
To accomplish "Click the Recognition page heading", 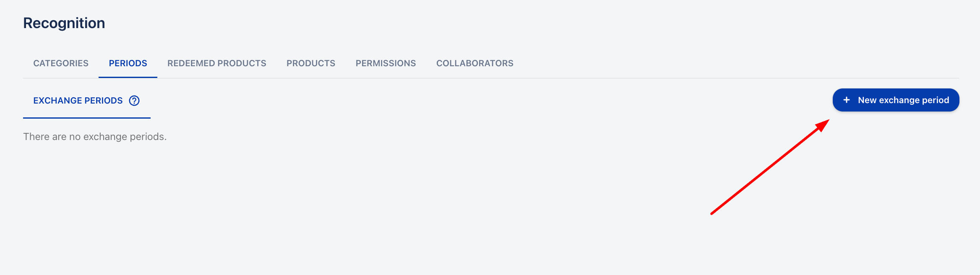I will tap(64, 23).
